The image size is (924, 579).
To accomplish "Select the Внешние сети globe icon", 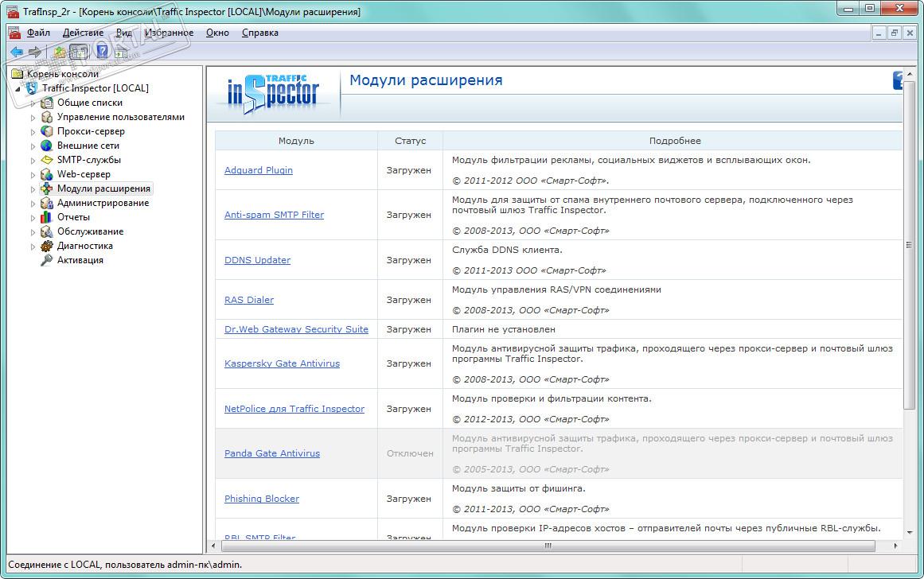I will 46,146.
